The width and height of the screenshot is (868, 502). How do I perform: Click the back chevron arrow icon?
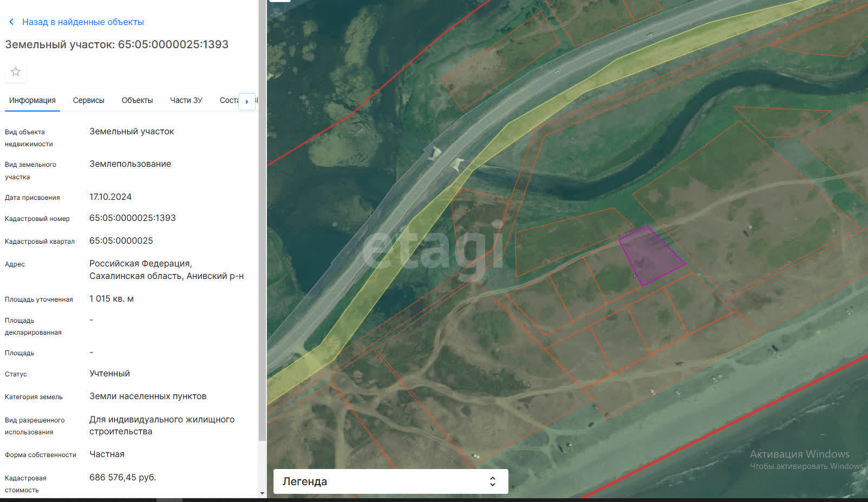[11, 22]
